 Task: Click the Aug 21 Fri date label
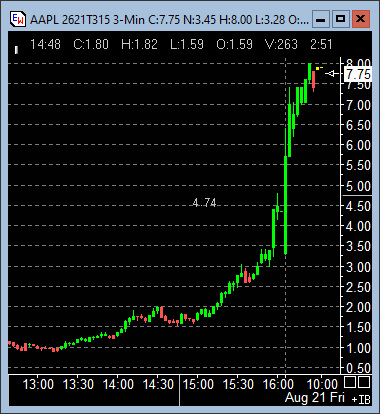point(315,398)
